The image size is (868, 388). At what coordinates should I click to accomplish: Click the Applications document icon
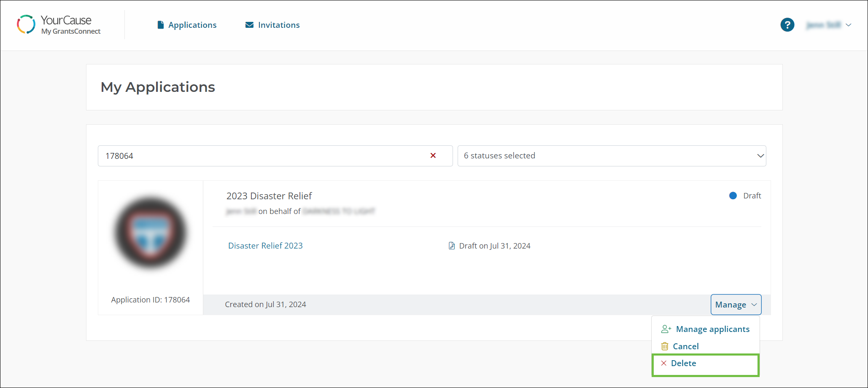160,25
